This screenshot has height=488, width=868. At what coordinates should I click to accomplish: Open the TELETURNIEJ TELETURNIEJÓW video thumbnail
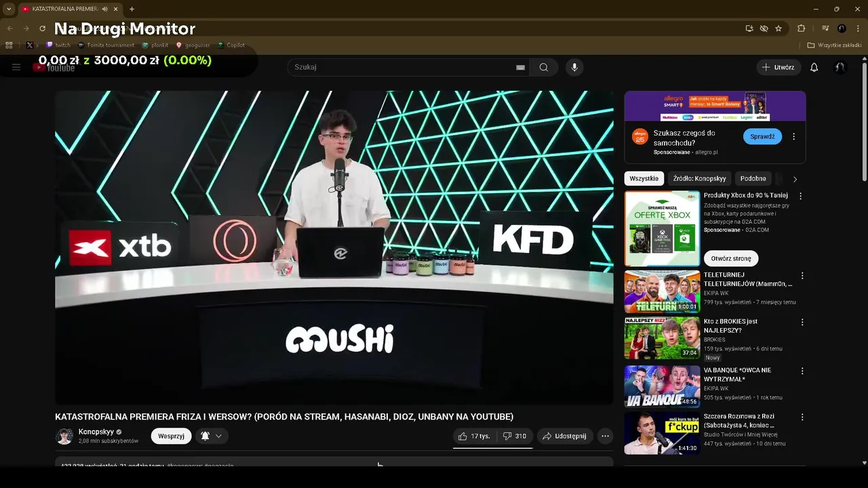pos(662,291)
